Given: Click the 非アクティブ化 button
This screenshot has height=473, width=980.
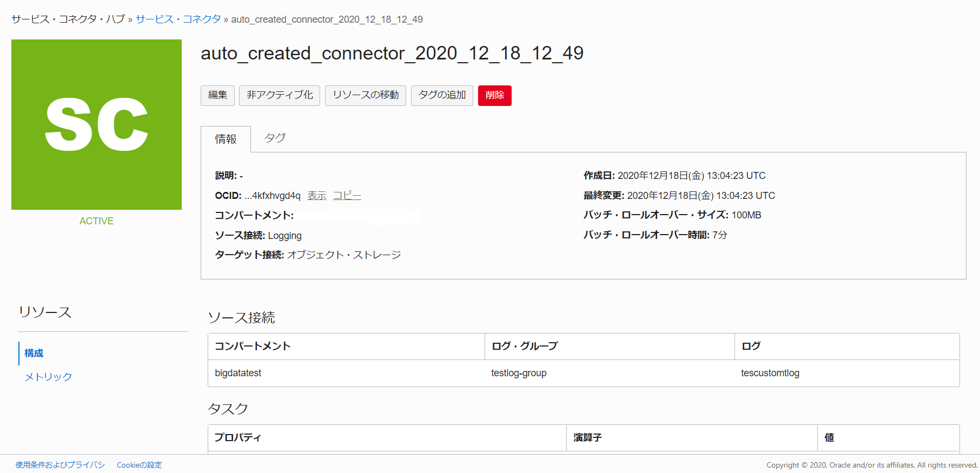Looking at the screenshot, I should click(280, 96).
